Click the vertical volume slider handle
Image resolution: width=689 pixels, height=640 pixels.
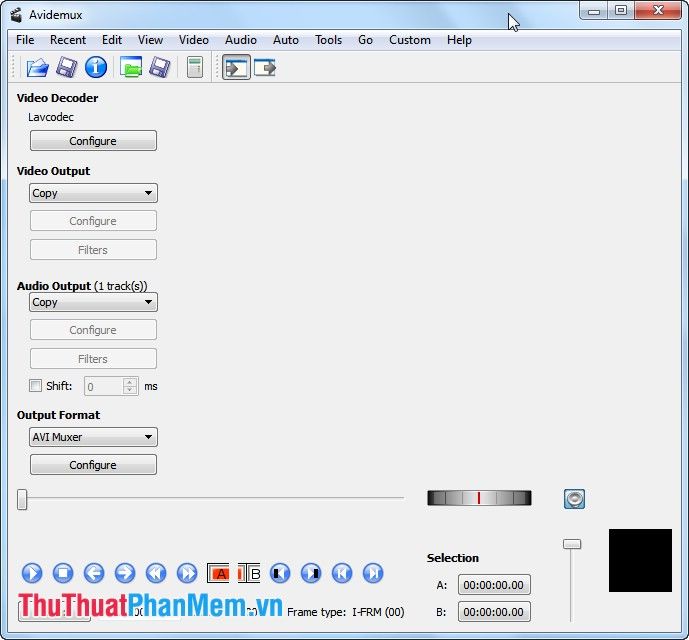572,544
